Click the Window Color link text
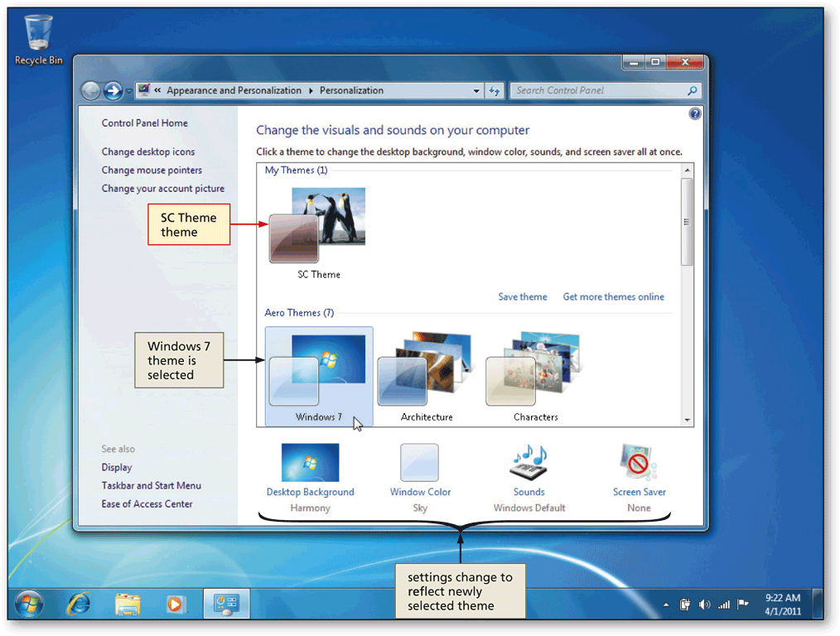The image size is (840, 636). tap(421, 492)
